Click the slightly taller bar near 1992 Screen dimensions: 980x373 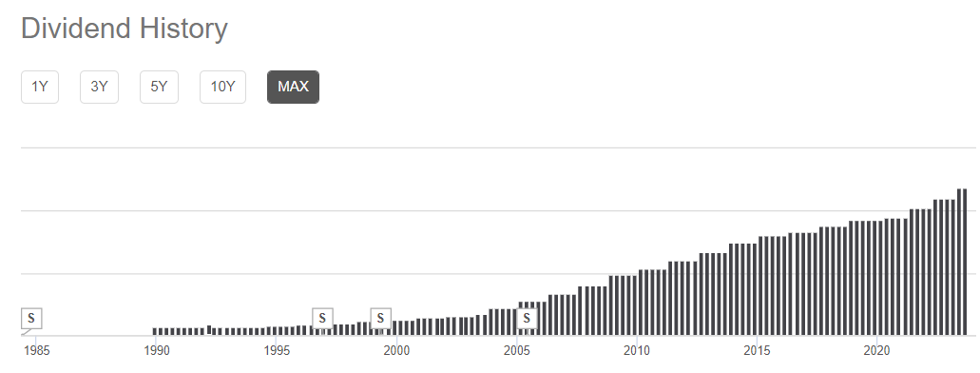tap(209, 330)
